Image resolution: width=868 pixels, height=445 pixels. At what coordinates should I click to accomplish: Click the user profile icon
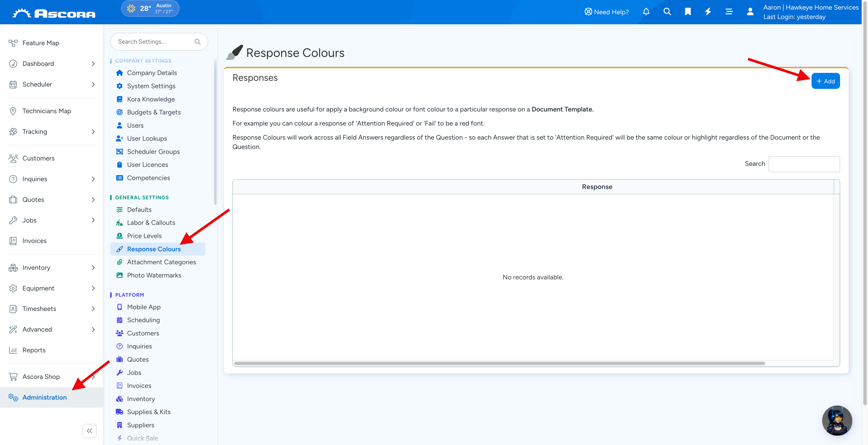750,12
